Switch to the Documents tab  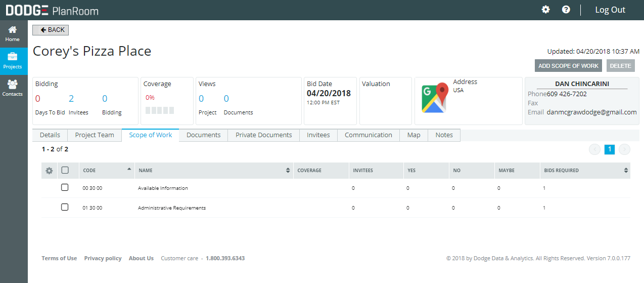(203, 135)
